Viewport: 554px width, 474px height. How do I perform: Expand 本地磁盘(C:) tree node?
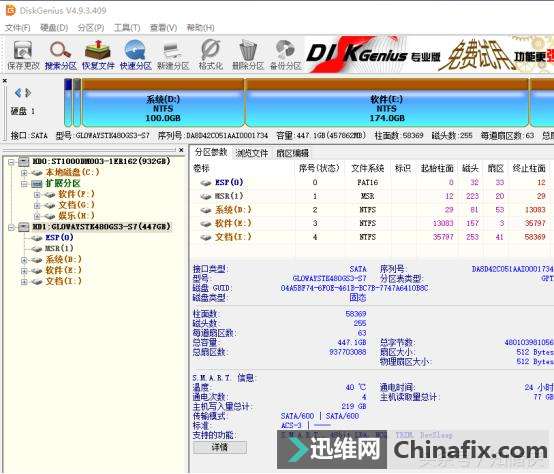point(24,173)
